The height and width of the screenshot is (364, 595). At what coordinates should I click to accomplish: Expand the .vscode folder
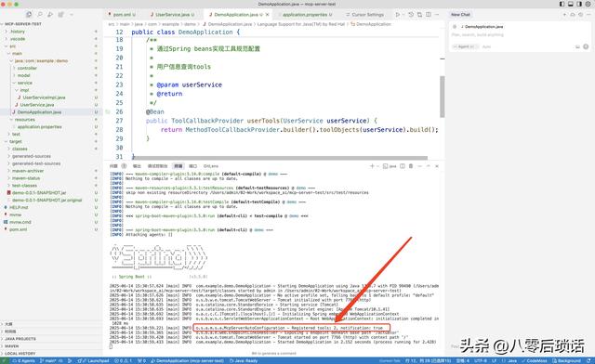tap(18, 39)
